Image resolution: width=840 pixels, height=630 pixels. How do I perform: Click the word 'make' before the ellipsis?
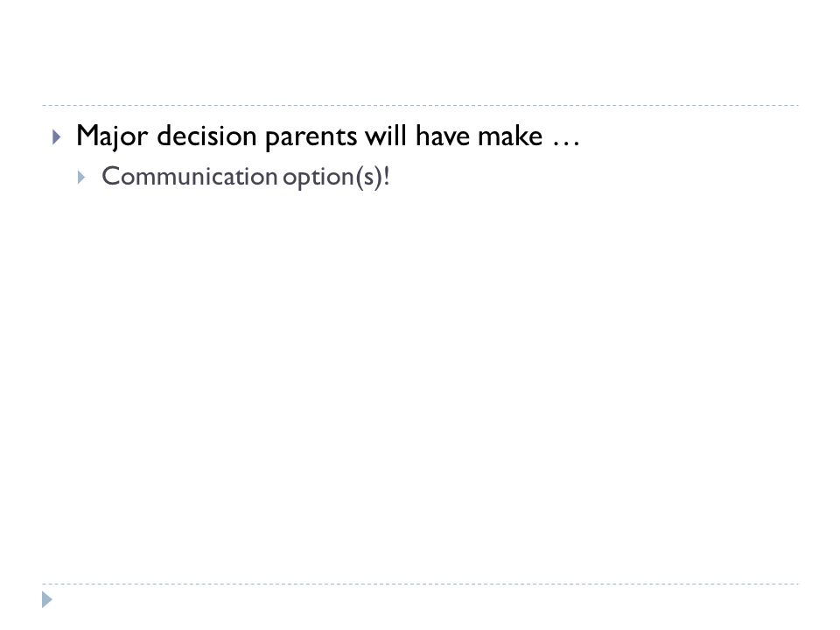tap(510, 136)
